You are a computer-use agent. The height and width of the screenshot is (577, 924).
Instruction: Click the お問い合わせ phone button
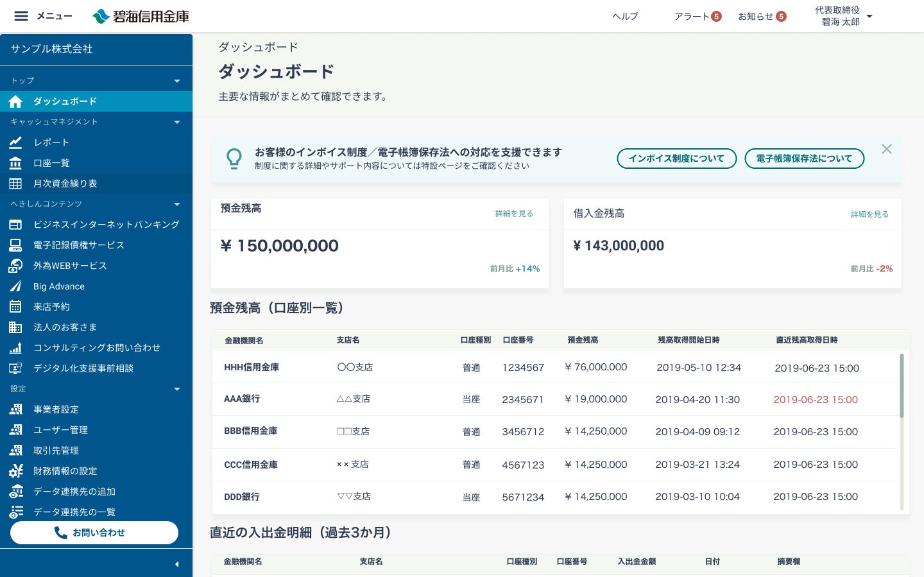[x=94, y=533]
